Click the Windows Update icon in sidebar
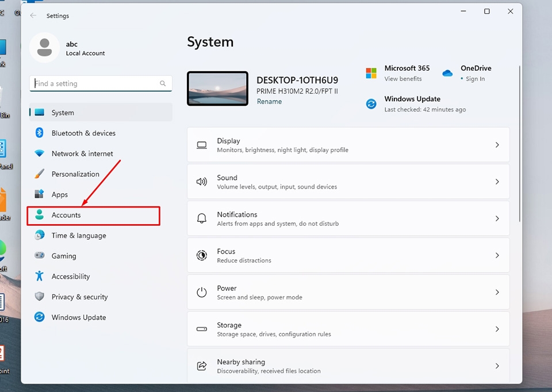 40,317
